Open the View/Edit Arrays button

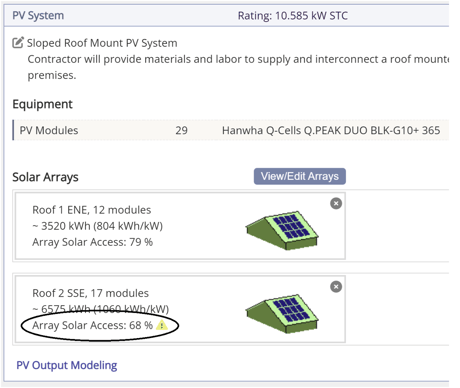[300, 176]
